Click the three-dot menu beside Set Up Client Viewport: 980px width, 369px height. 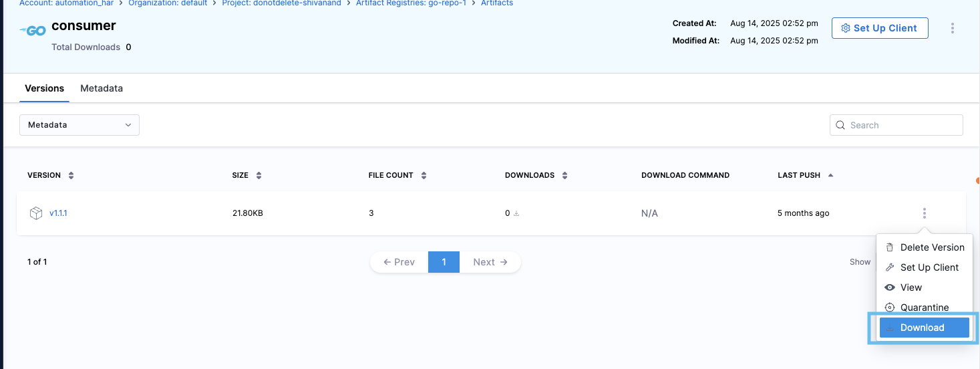[952, 28]
